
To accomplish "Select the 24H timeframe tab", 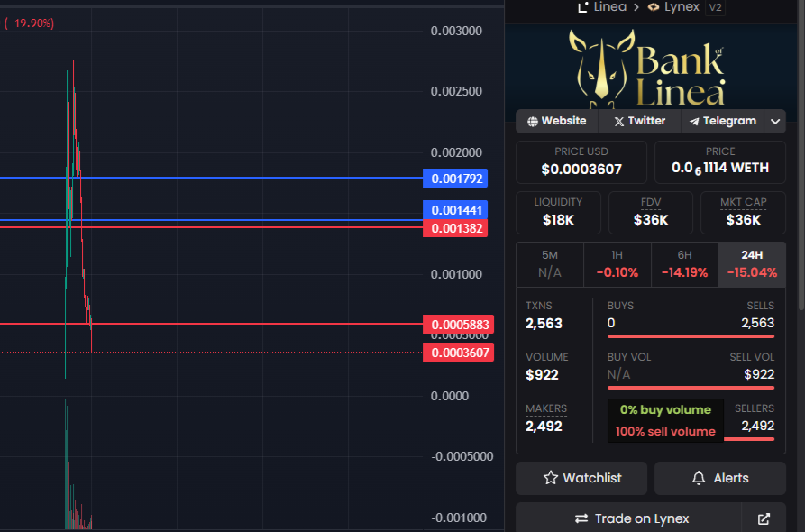I will tap(752, 264).
